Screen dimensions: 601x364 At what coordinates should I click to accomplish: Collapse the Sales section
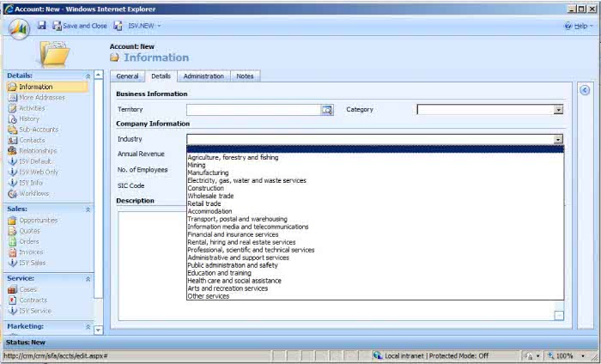pos(88,209)
